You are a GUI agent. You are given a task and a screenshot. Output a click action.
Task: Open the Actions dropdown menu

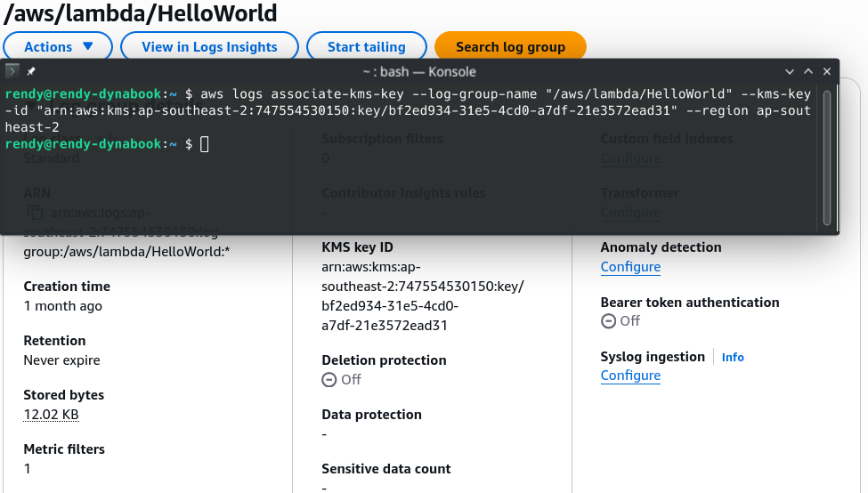[58, 47]
